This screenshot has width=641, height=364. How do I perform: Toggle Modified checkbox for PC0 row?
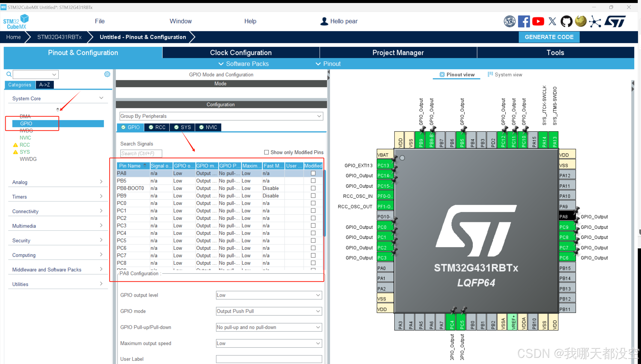[313, 203]
